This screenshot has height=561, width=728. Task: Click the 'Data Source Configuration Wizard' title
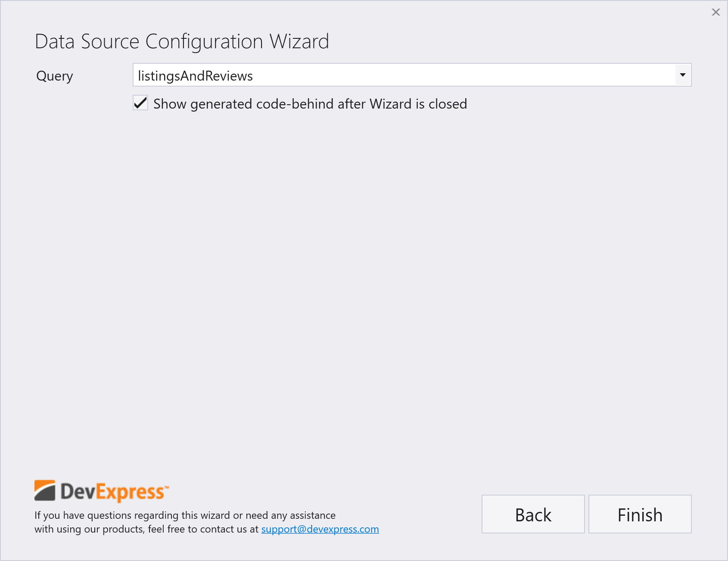182,42
